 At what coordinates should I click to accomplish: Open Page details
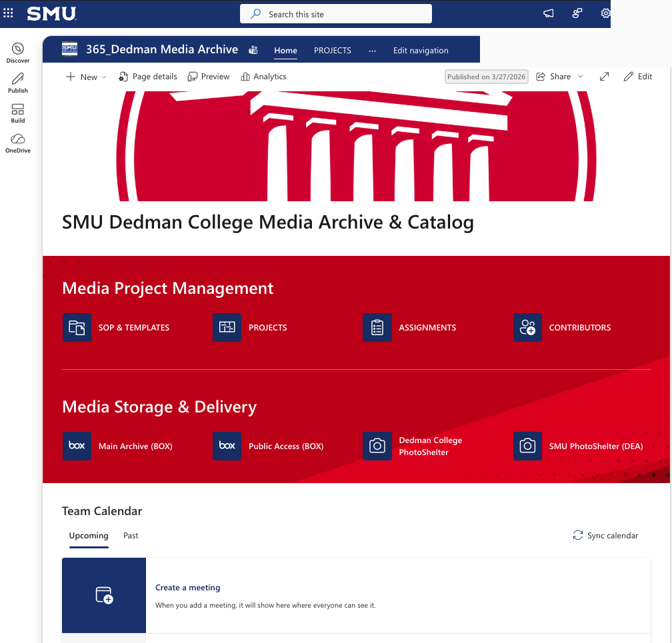click(x=147, y=77)
